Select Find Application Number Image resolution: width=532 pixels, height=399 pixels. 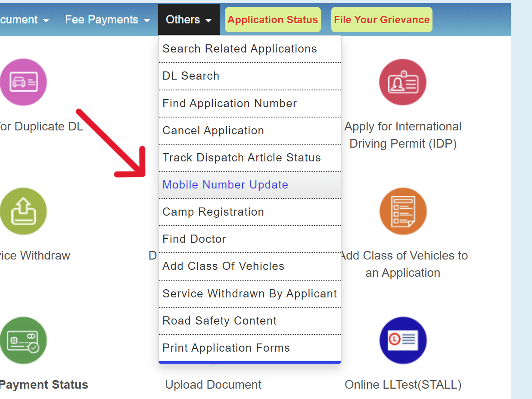pos(230,103)
